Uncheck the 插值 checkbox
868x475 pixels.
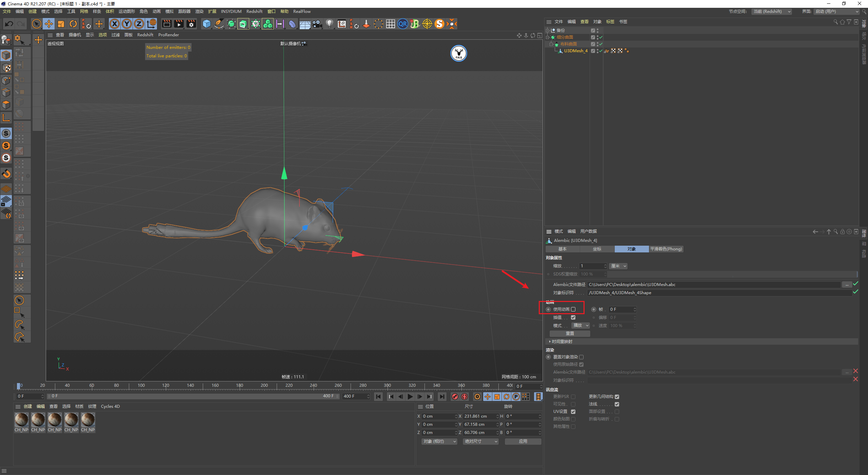573,318
